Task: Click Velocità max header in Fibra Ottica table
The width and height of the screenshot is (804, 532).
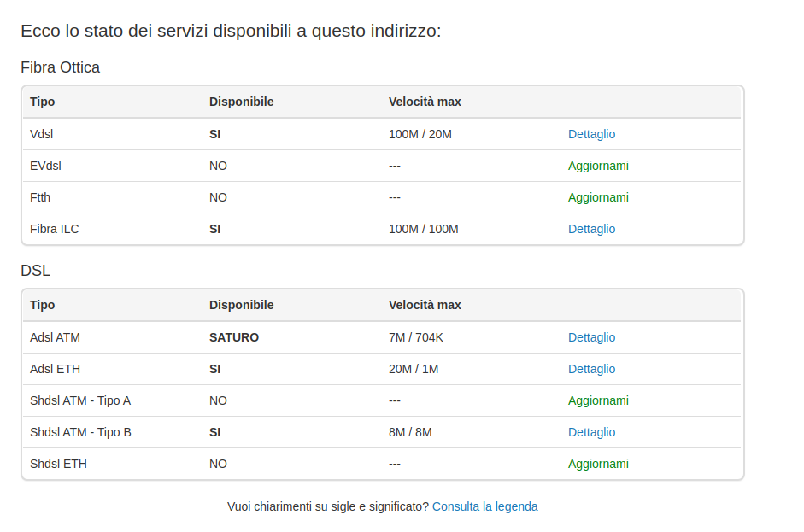Action: click(x=425, y=102)
